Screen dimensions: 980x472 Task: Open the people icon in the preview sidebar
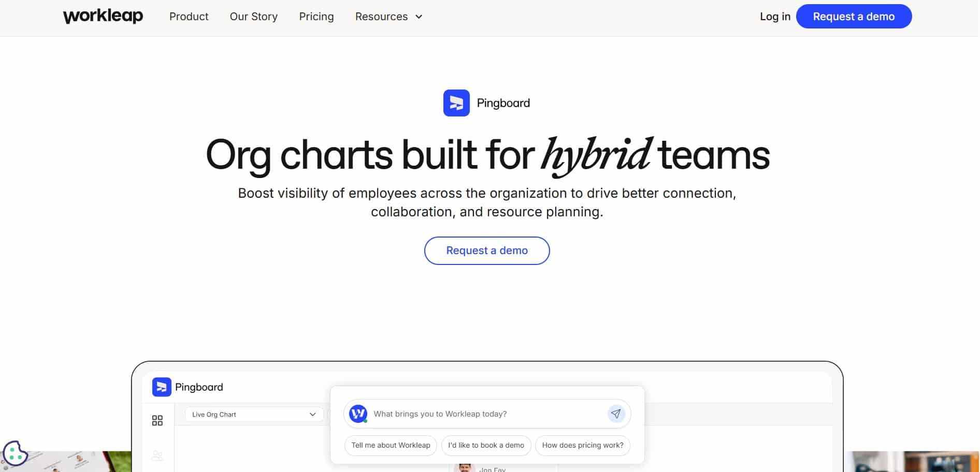click(x=157, y=455)
